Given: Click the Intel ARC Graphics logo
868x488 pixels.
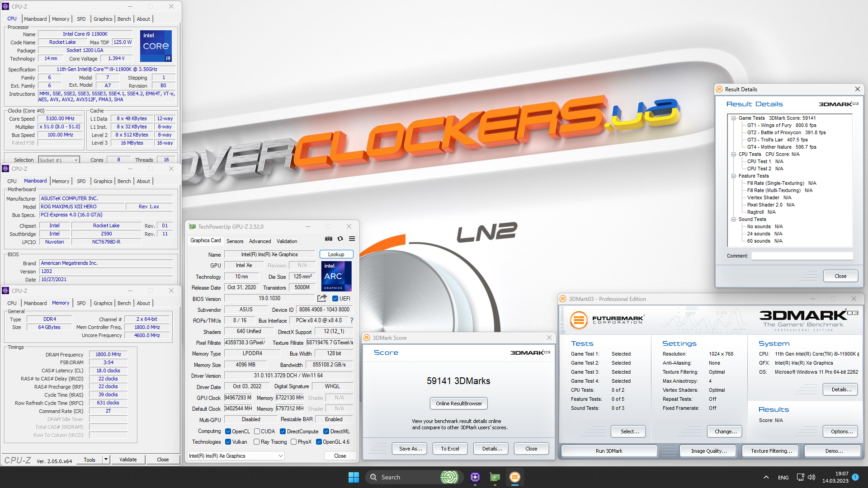Looking at the screenshot, I should 336,276.
